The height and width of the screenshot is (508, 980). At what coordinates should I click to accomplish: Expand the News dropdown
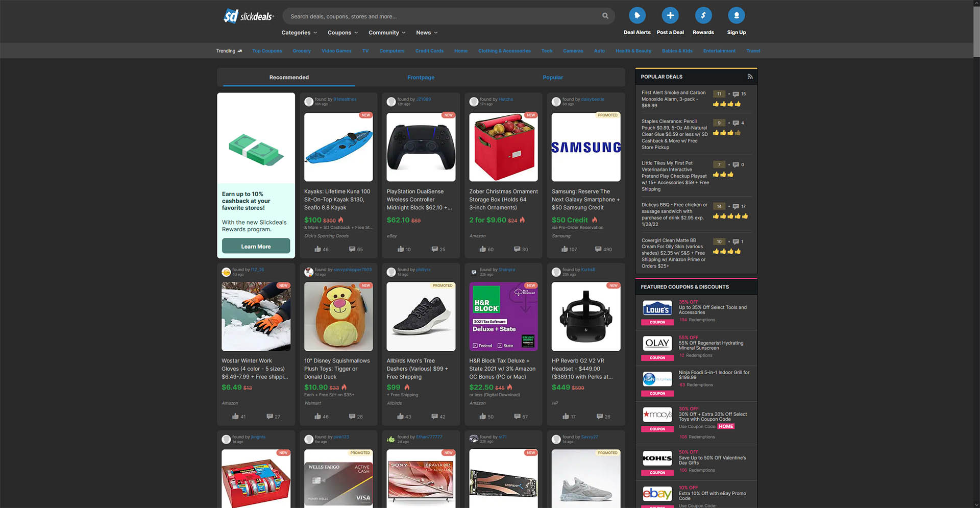click(x=427, y=33)
